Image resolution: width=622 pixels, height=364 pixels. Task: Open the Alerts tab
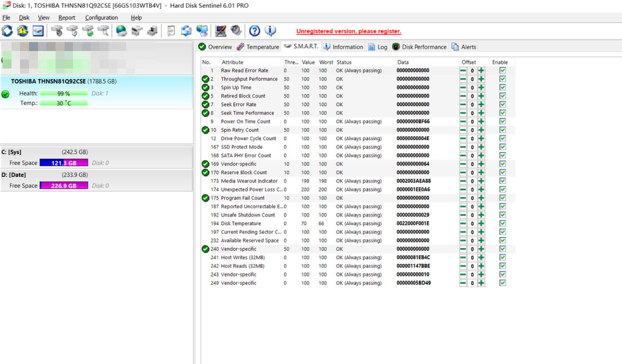[464, 46]
